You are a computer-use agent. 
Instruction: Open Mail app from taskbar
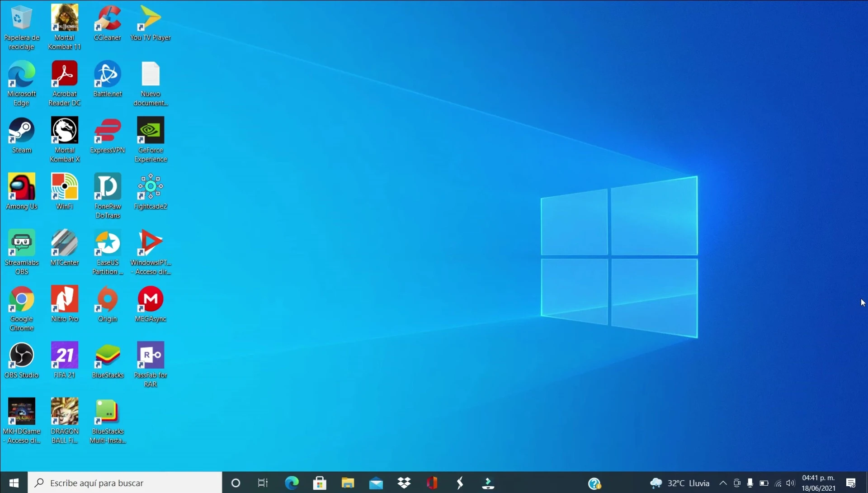376,483
